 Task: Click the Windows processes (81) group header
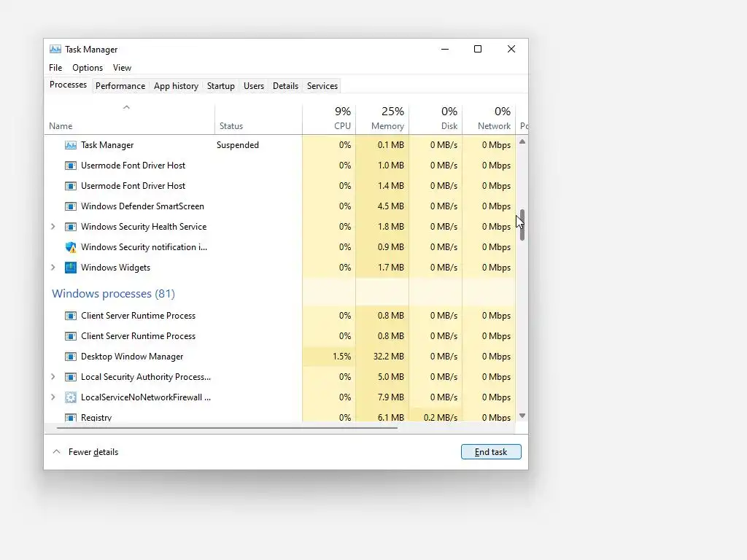113,293
